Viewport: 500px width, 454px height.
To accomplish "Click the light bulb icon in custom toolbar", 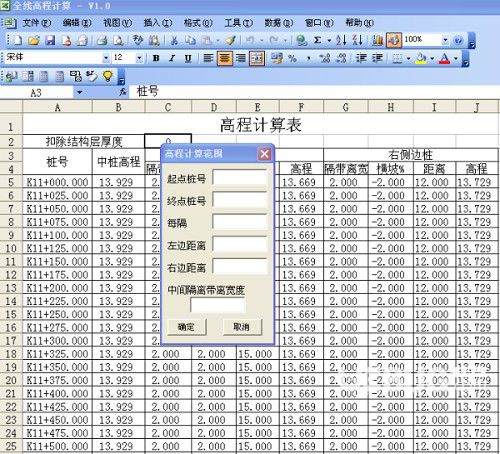I will 108,76.
